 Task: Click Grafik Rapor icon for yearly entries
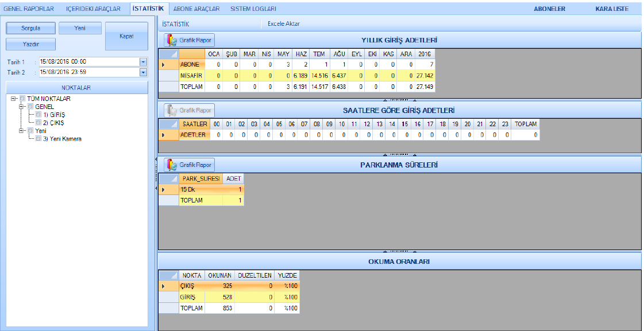[x=171, y=40]
